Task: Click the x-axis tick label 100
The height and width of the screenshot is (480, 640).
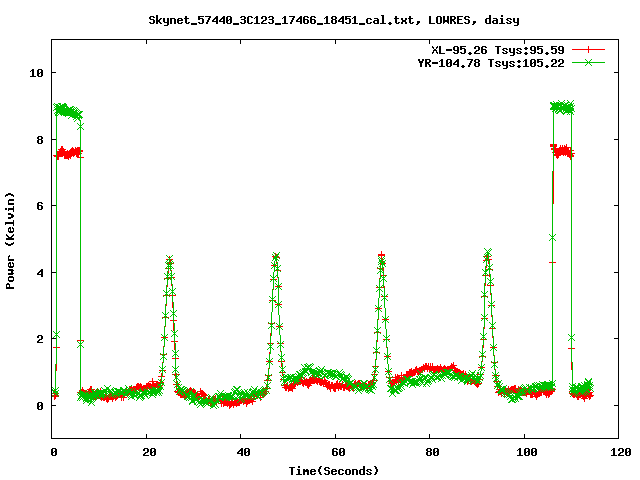Action: 527,452
